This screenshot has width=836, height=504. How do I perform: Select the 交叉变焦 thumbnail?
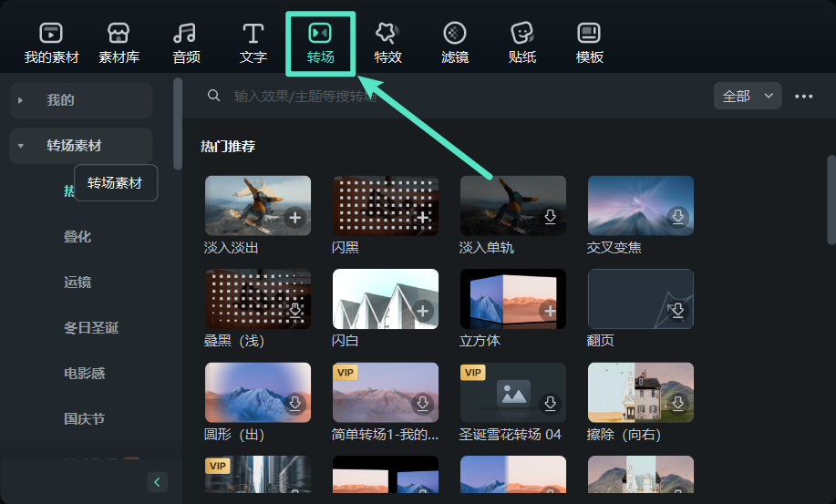[x=641, y=206]
